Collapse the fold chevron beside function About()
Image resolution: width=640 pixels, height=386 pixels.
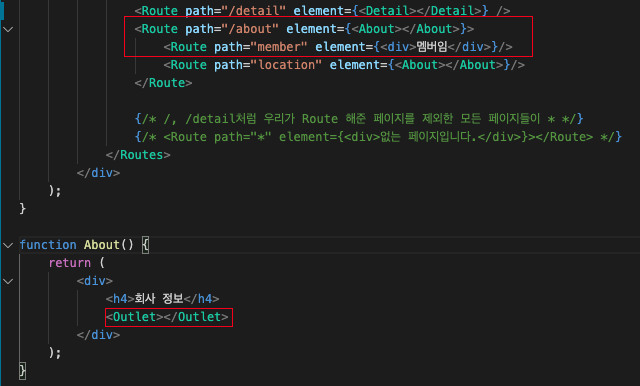click(x=8, y=245)
